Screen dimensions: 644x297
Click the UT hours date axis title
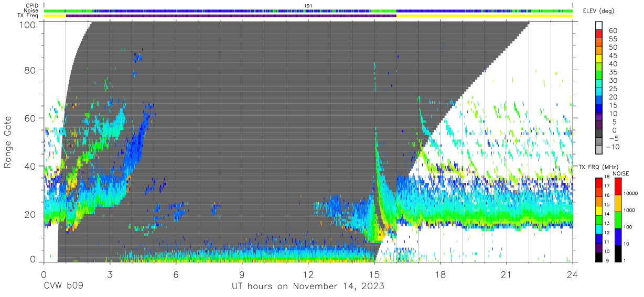click(x=308, y=287)
